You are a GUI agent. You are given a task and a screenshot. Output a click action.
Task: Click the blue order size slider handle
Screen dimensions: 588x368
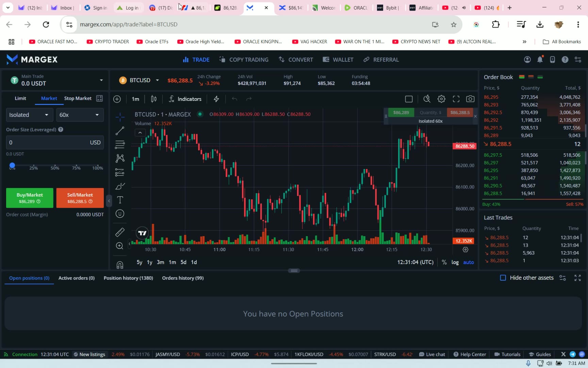(x=12, y=165)
